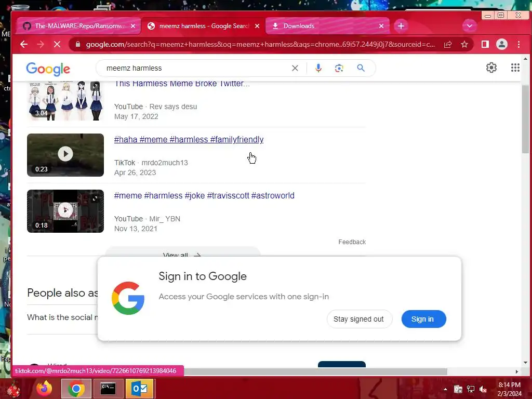Click the May 17, 2022 date text

[x=136, y=116]
